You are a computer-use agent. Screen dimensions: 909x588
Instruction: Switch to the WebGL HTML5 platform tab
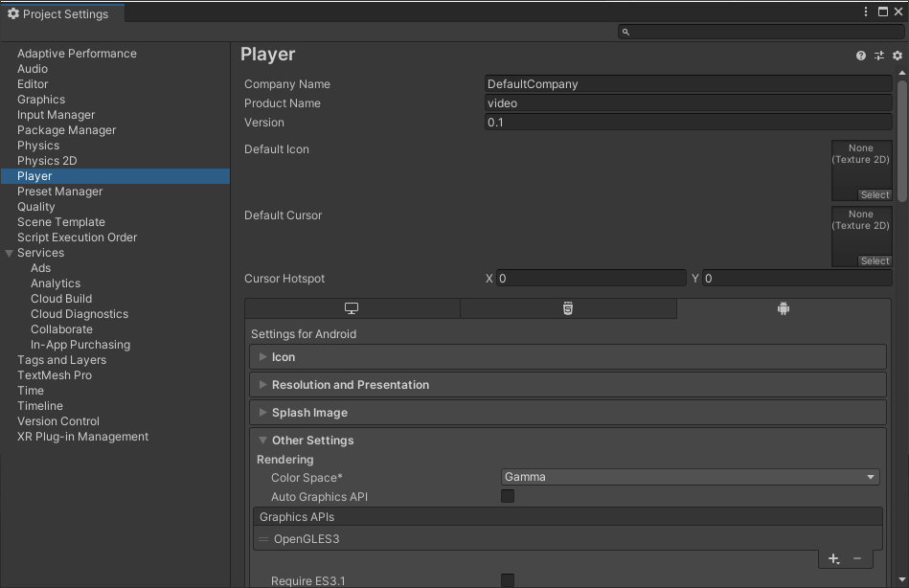(568, 308)
